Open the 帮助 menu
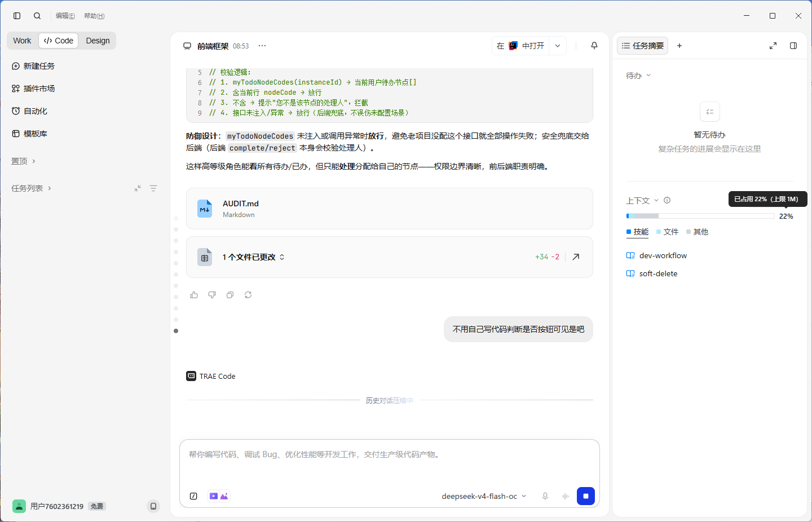The image size is (812, 522). pyautogui.click(x=94, y=16)
